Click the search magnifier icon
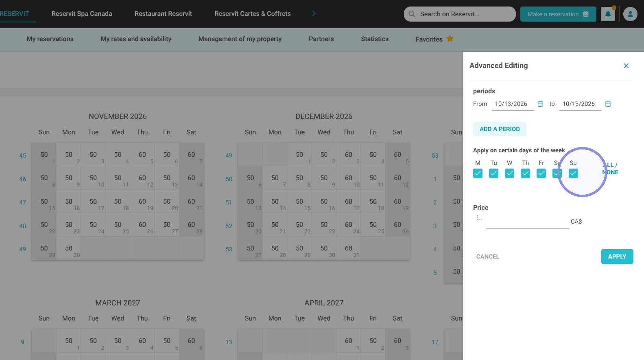 412,14
